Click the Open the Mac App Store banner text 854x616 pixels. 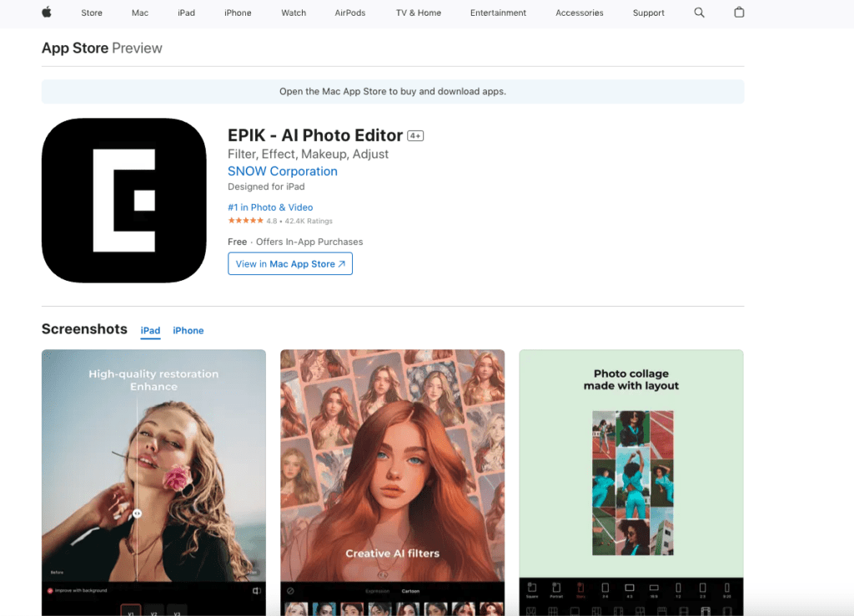coord(393,92)
